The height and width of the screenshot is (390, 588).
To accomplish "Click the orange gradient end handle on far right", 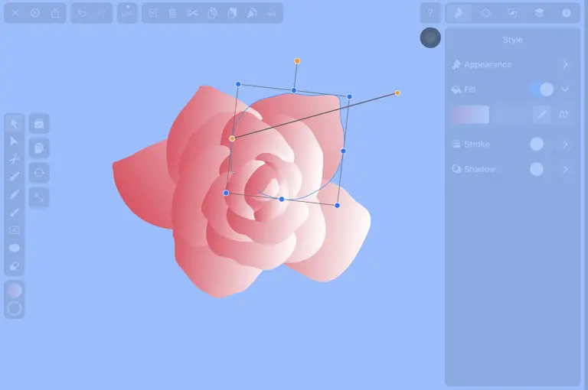I will pyautogui.click(x=397, y=93).
